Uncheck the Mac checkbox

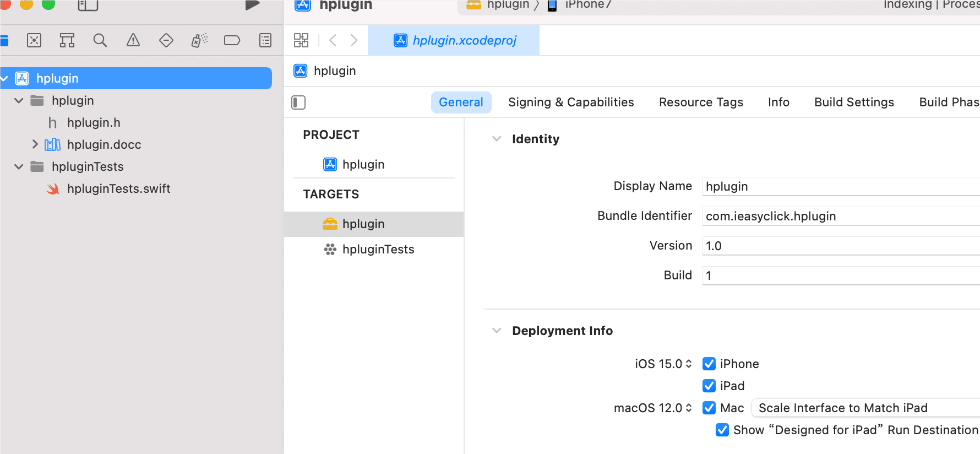709,408
